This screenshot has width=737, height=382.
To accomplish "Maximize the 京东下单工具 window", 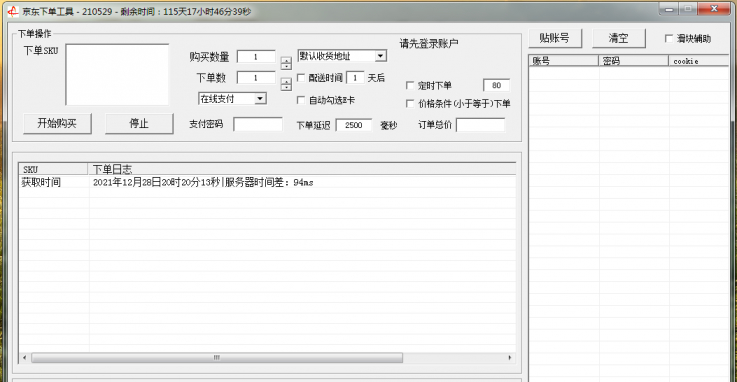I will (x=688, y=9).
